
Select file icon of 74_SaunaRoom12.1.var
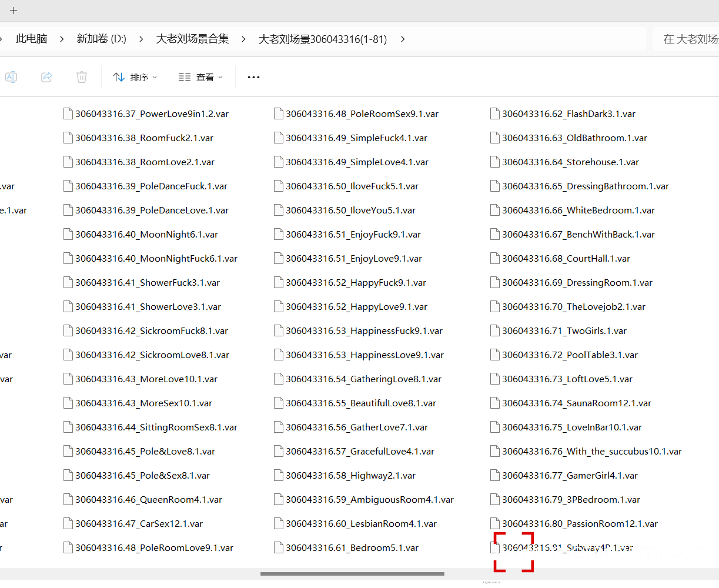[495, 403]
